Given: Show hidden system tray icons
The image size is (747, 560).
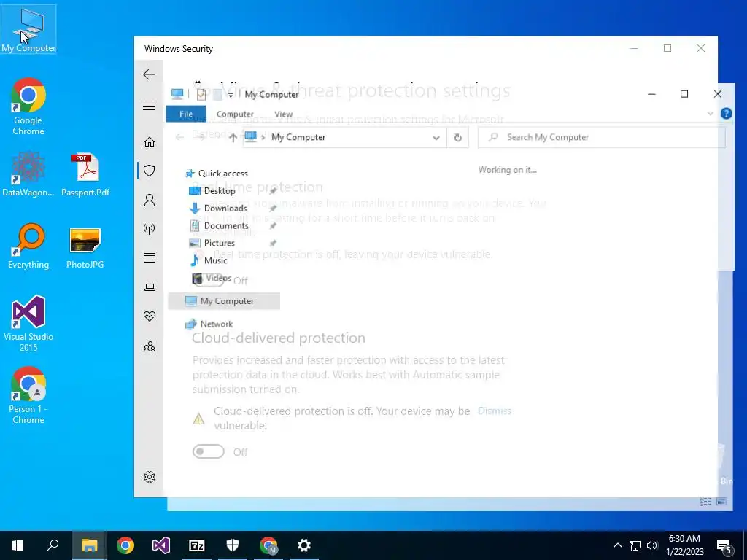Looking at the screenshot, I should coord(617,545).
